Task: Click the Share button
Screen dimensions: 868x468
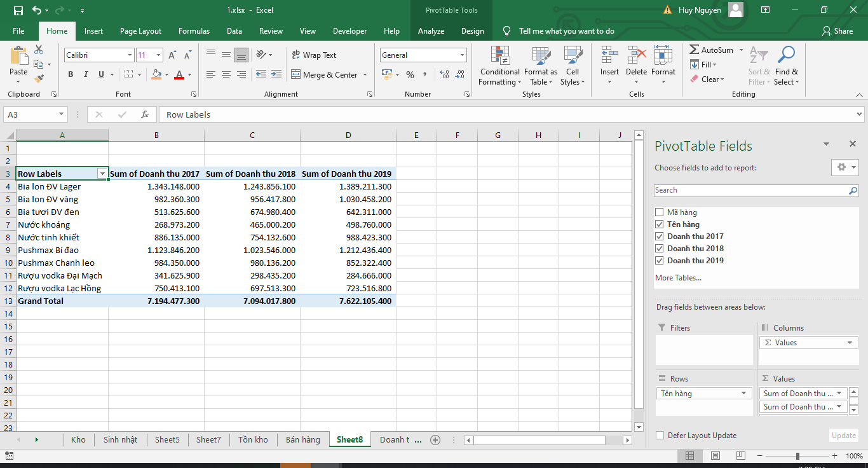Action: (x=837, y=31)
